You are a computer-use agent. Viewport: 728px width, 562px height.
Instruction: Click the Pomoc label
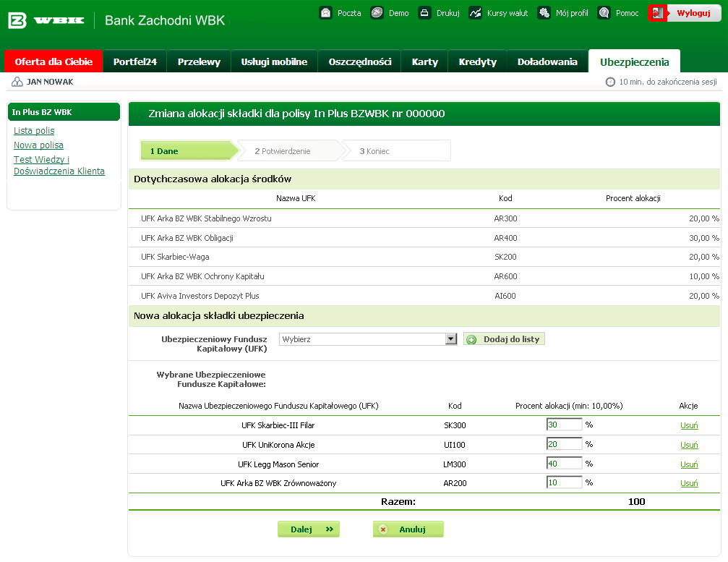coord(628,13)
